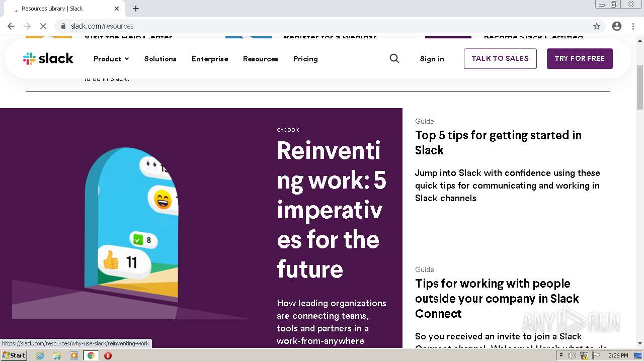Image resolution: width=644 pixels, height=362 pixels.
Task: Open the Chrome three-dot menu
Action: click(633, 26)
